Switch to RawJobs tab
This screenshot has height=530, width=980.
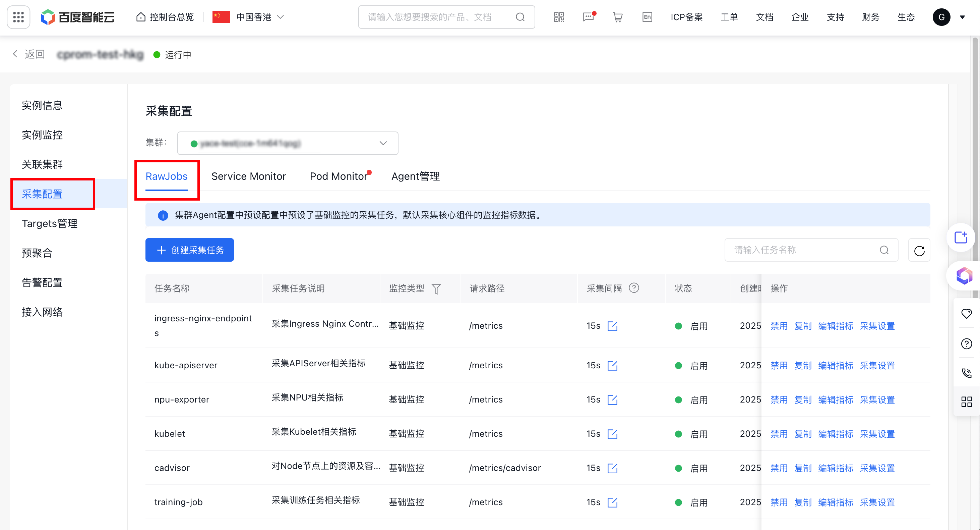pos(166,176)
